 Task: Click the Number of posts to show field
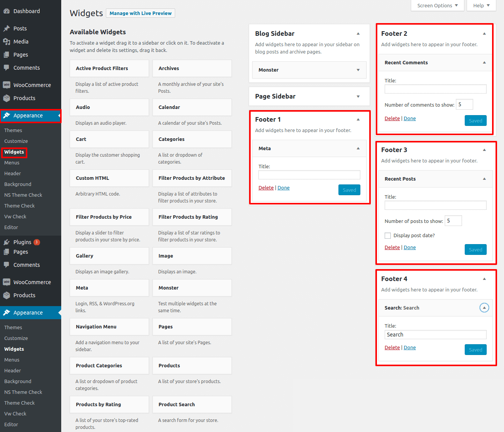453,221
